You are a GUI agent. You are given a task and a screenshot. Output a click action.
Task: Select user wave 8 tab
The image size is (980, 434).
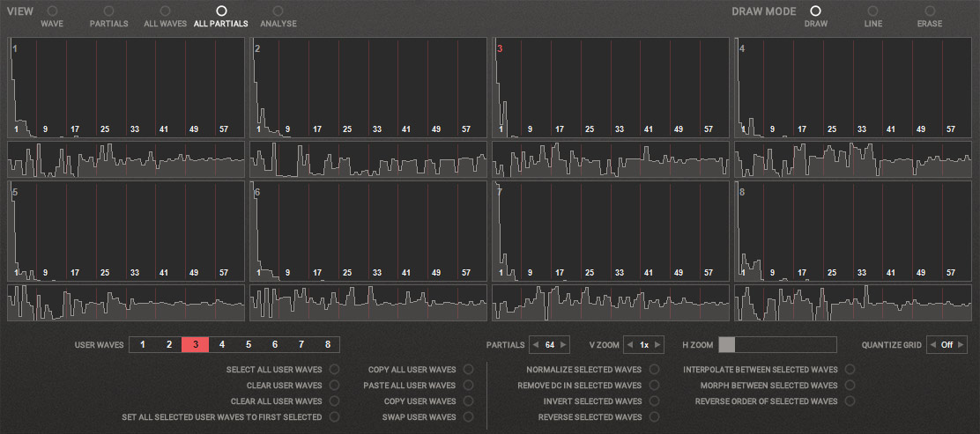(328, 344)
